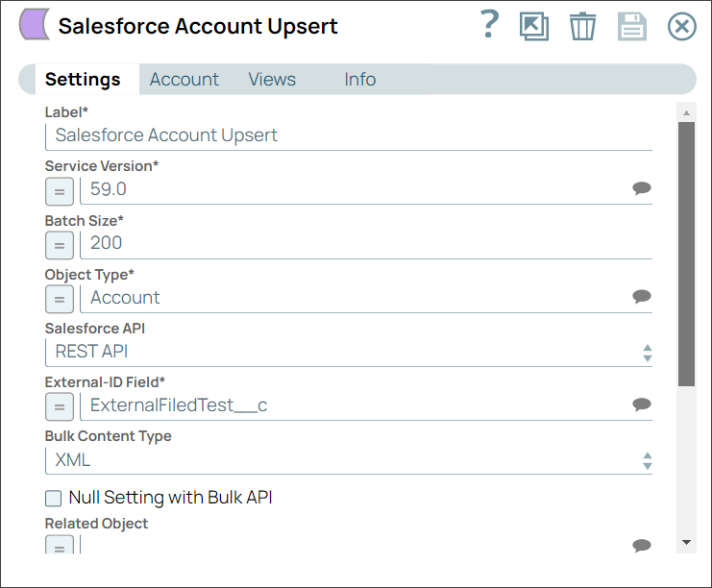Toggle expression button for Related Object
Screen dimensions: 712x588
point(60,545)
